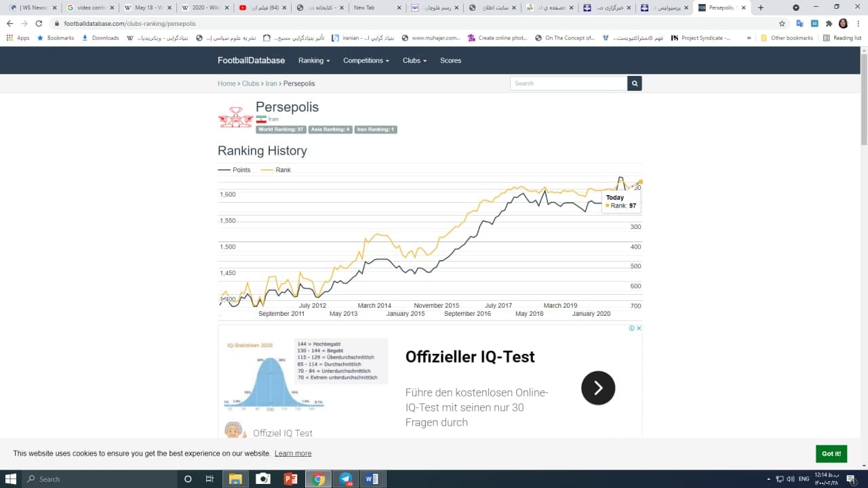This screenshot has height=488, width=868.
Task: Go to Home in the breadcrumb
Action: pyautogui.click(x=226, y=83)
